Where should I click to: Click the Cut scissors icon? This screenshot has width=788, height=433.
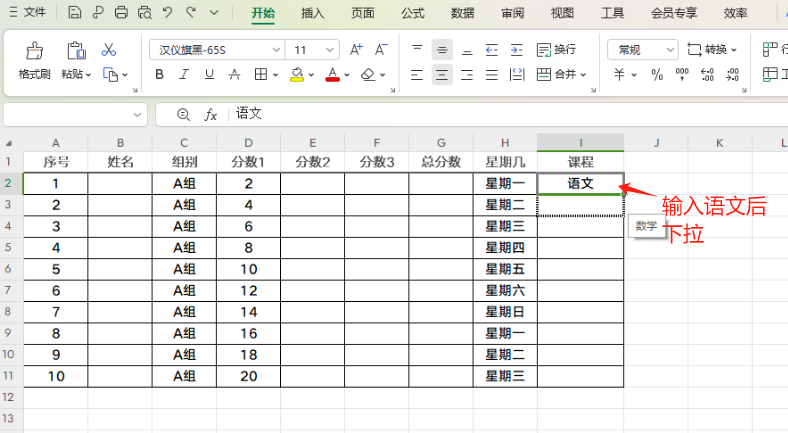(x=109, y=50)
